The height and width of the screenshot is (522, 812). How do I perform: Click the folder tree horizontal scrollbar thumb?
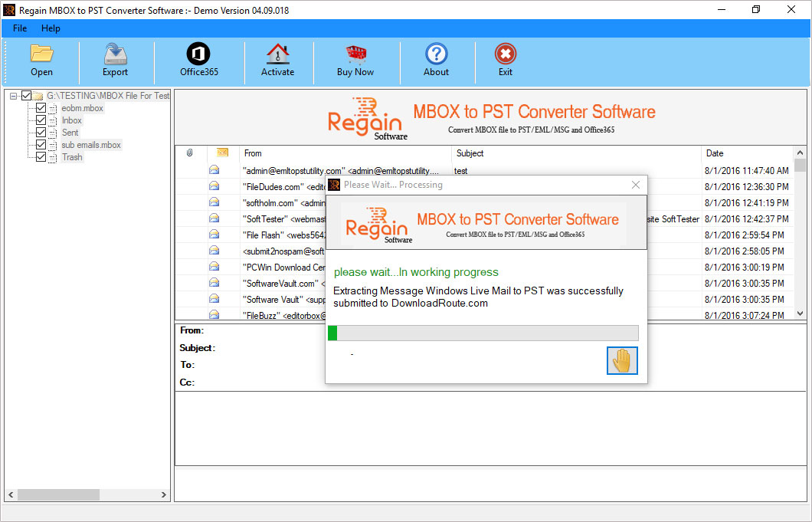58,494
